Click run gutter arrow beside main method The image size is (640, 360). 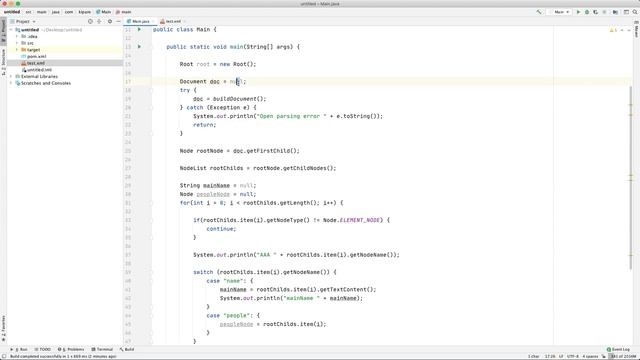[x=139, y=47]
